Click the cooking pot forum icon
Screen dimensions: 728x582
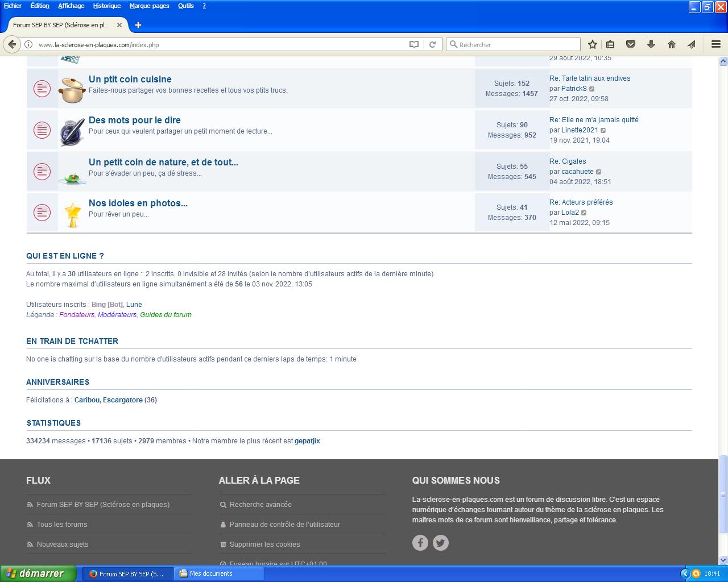(72, 90)
